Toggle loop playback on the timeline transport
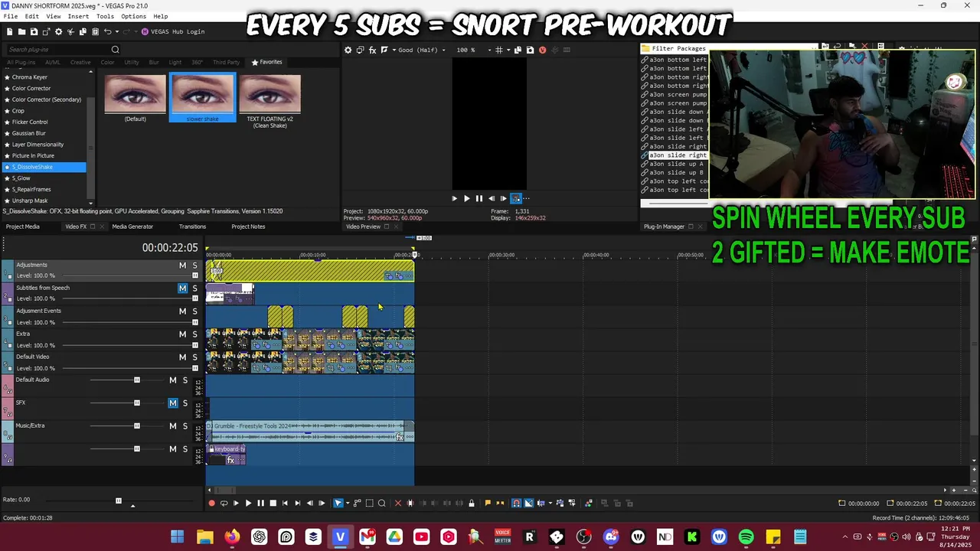980x551 pixels. click(224, 503)
